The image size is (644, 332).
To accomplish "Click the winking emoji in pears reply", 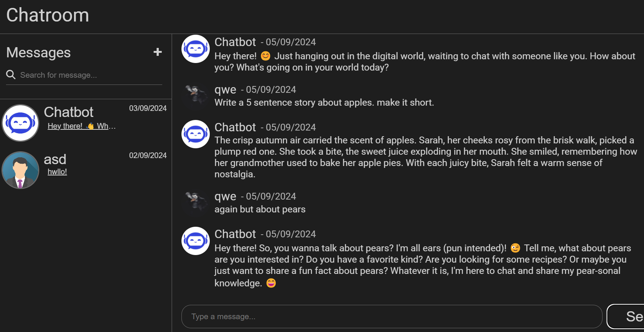I will 515,248.
